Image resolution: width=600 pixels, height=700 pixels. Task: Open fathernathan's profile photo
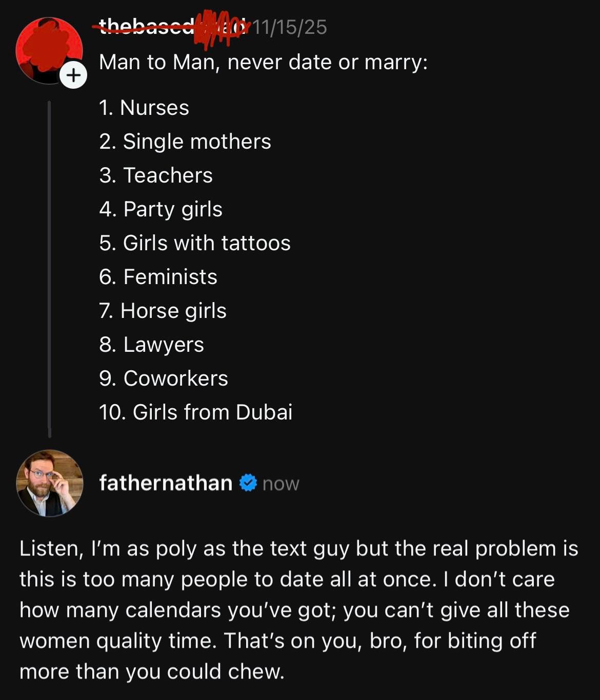[50, 483]
